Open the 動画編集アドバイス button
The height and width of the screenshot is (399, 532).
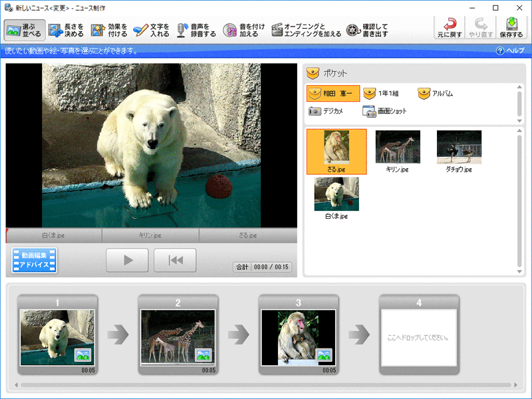click(35, 260)
